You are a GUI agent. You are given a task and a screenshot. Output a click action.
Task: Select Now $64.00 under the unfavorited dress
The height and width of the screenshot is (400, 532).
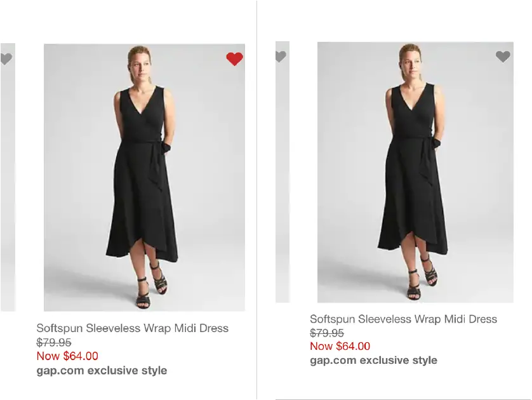pyautogui.click(x=340, y=346)
